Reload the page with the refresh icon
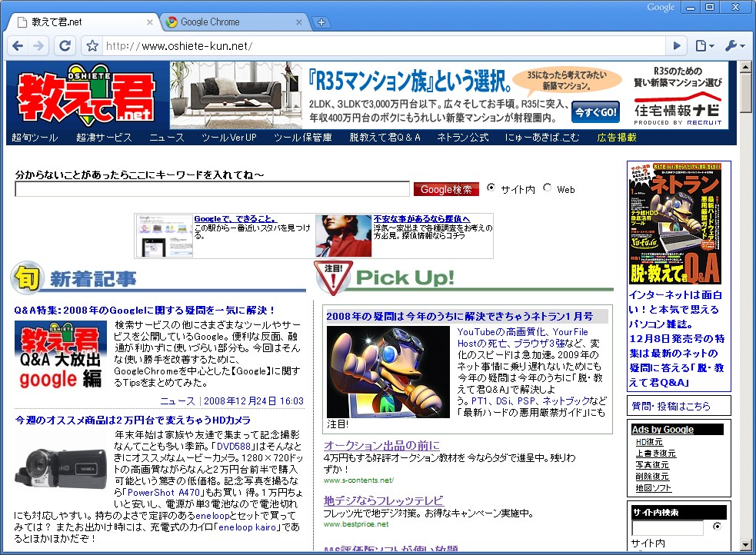The height and width of the screenshot is (555, 756). tap(65, 46)
